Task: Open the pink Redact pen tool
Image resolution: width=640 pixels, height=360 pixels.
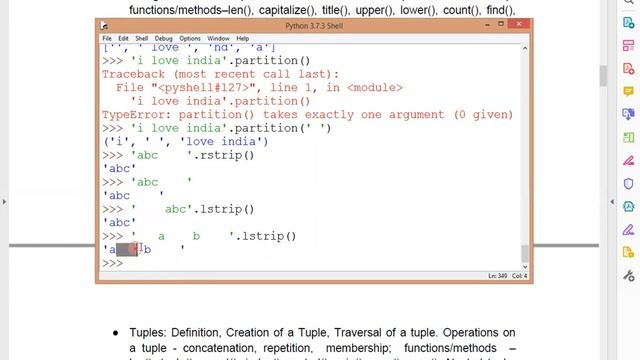Action: (629, 160)
